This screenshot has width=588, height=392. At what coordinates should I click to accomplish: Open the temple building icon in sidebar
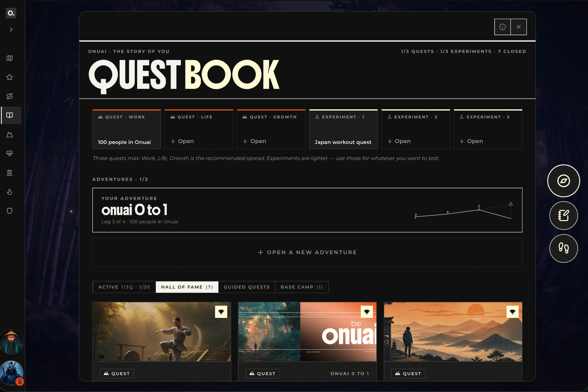10,173
